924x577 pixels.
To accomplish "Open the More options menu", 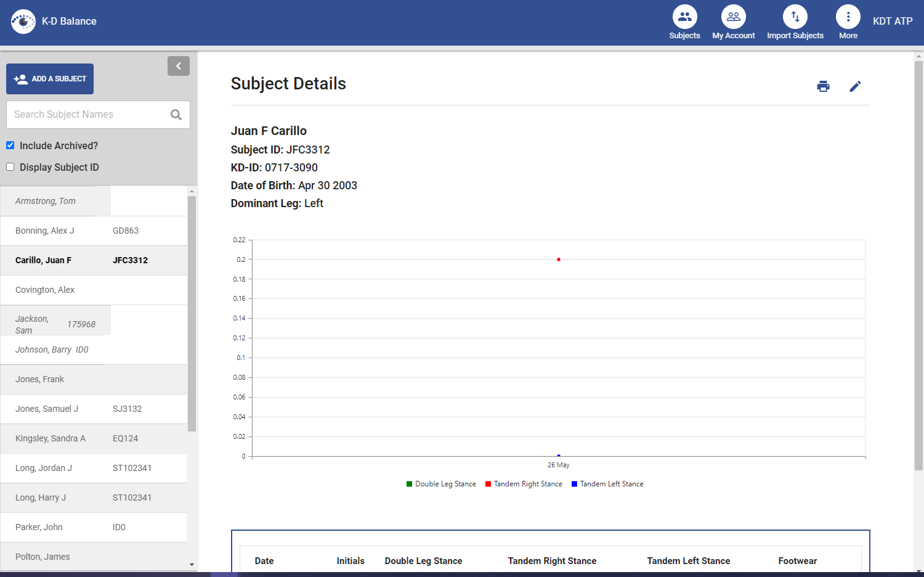I will click(848, 17).
